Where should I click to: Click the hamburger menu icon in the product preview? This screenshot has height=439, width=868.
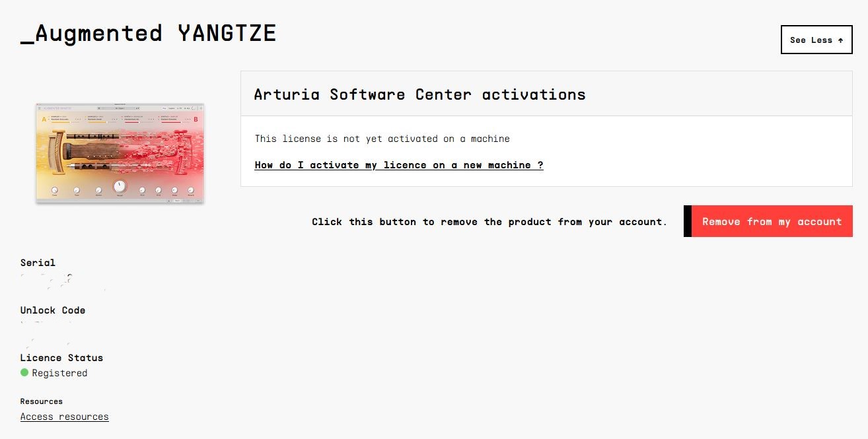tap(40, 108)
